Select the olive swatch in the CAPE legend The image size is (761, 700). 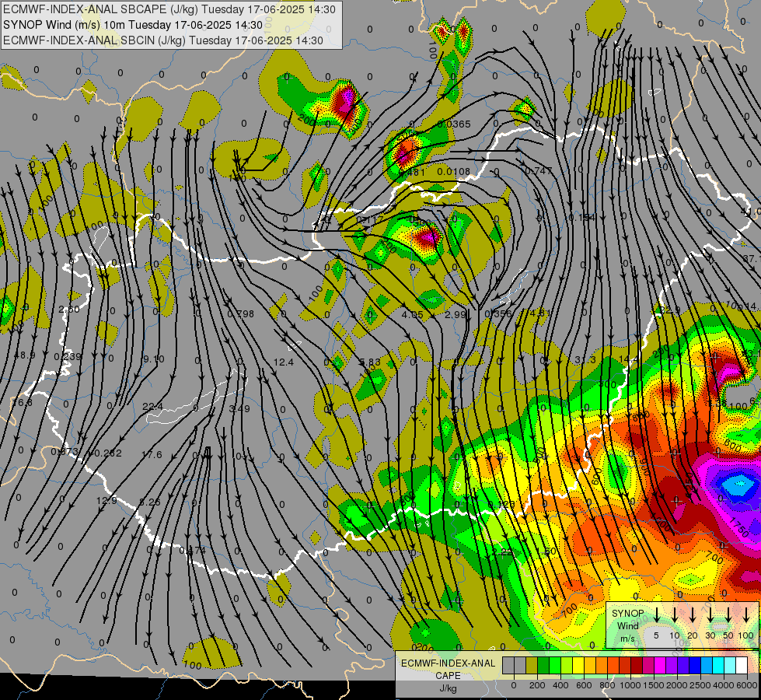(532, 666)
